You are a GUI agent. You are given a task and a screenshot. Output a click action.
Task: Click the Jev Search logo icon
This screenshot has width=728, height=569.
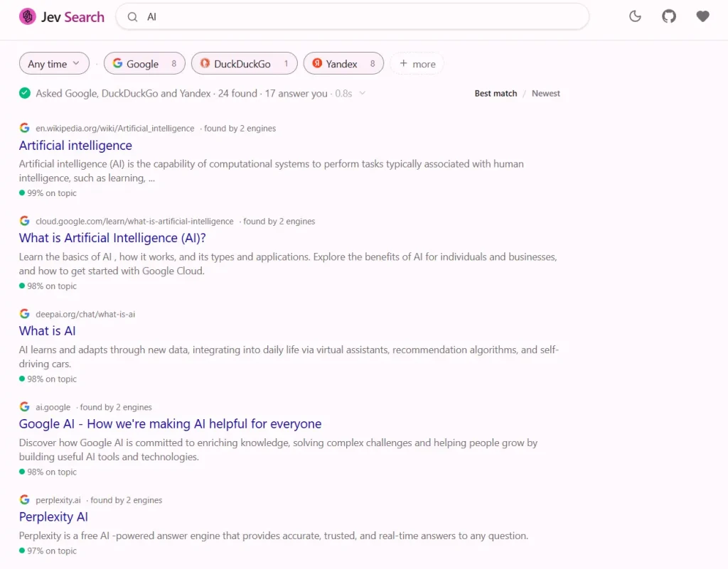28,17
